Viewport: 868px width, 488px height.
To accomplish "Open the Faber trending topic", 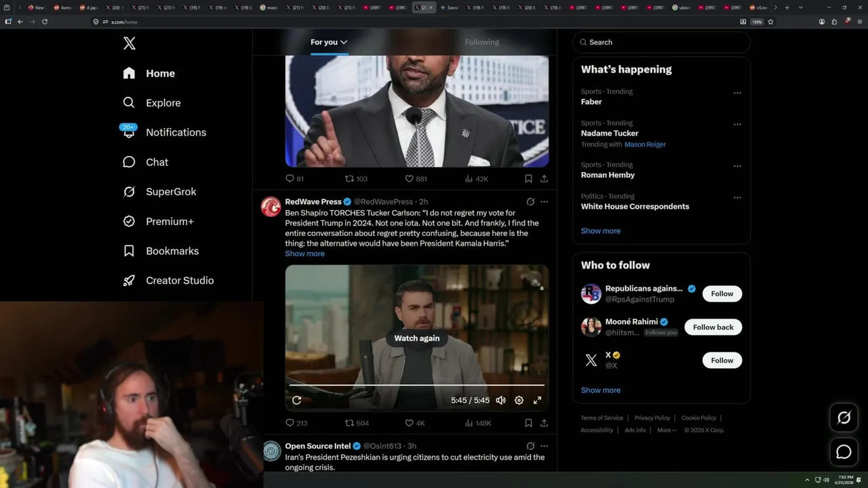I will pos(591,102).
